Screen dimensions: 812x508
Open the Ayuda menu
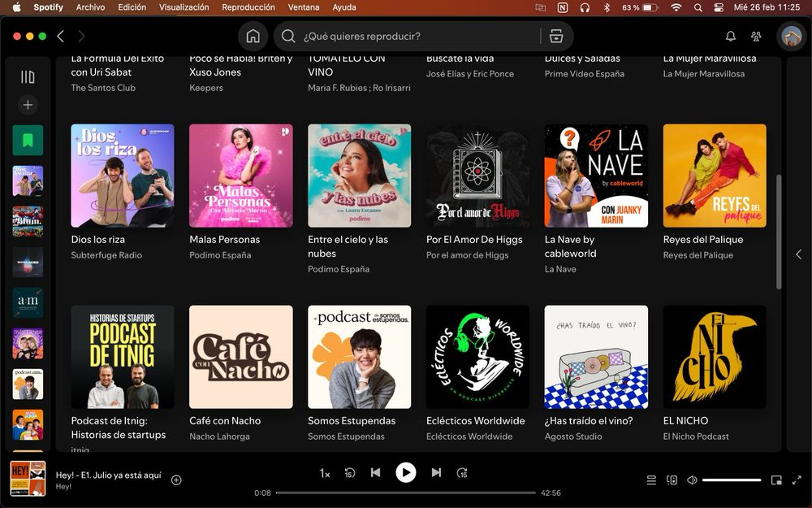coord(344,7)
